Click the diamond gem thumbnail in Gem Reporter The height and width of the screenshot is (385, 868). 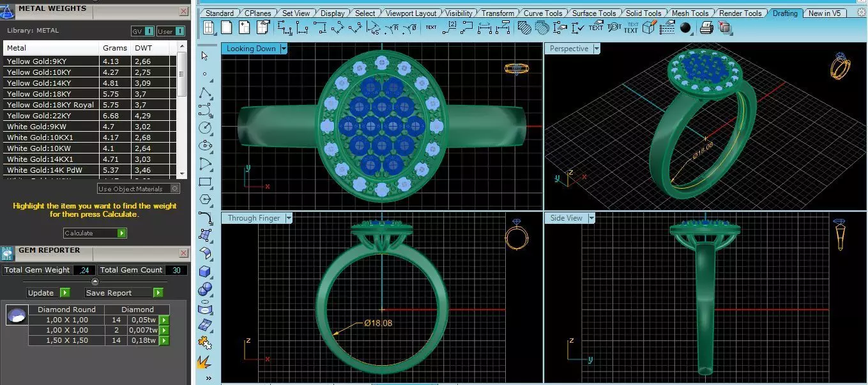tap(17, 315)
